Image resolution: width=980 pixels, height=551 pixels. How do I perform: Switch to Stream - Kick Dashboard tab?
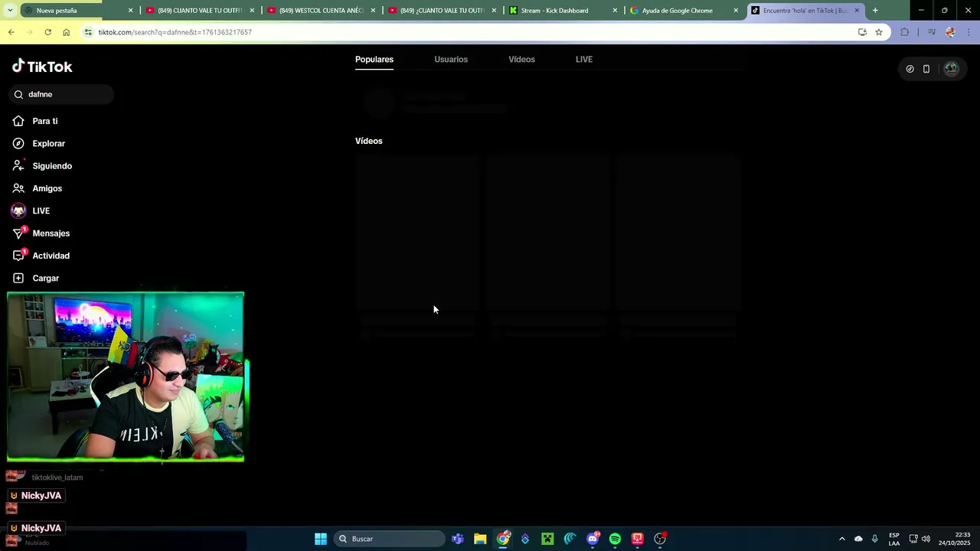tap(563, 11)
